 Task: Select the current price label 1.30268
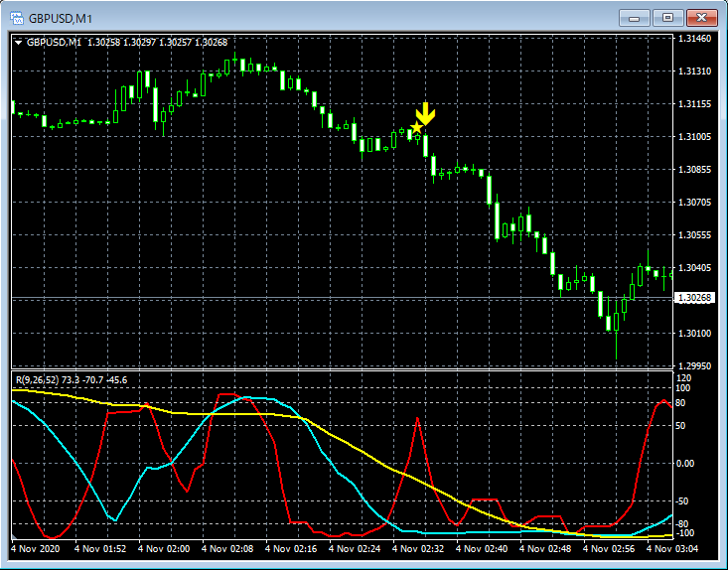(694, 298)
